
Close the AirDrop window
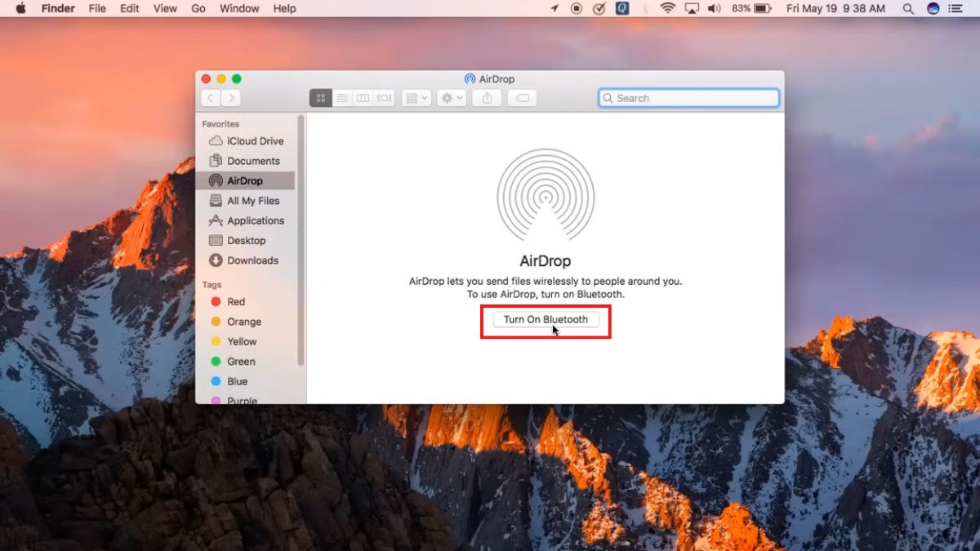(x=206, y=79)
